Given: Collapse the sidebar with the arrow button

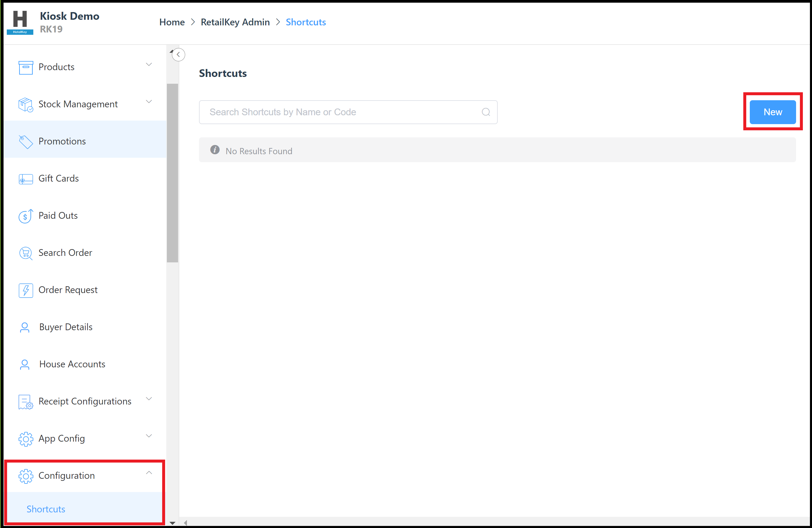Looking at the screenshot, I should click(178, 54).
